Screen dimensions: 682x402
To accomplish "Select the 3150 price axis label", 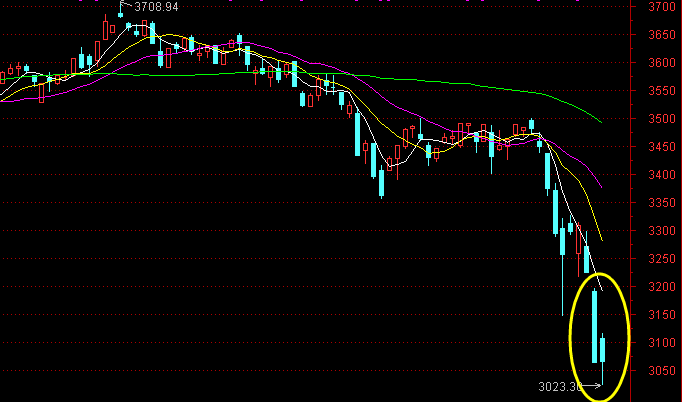I will click(x=662, y=315).
